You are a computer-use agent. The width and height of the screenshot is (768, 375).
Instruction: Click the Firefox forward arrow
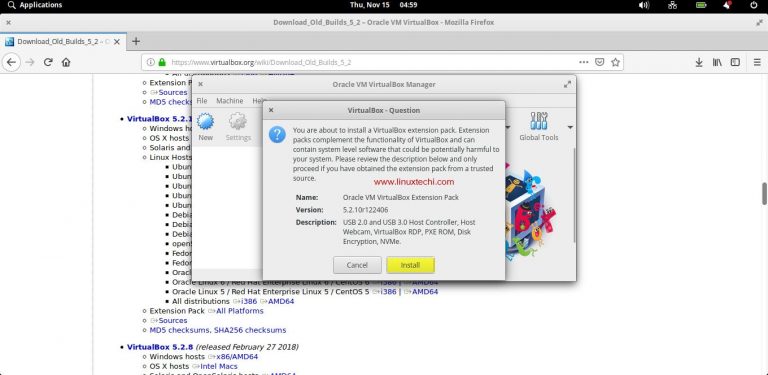coord(30,62)
